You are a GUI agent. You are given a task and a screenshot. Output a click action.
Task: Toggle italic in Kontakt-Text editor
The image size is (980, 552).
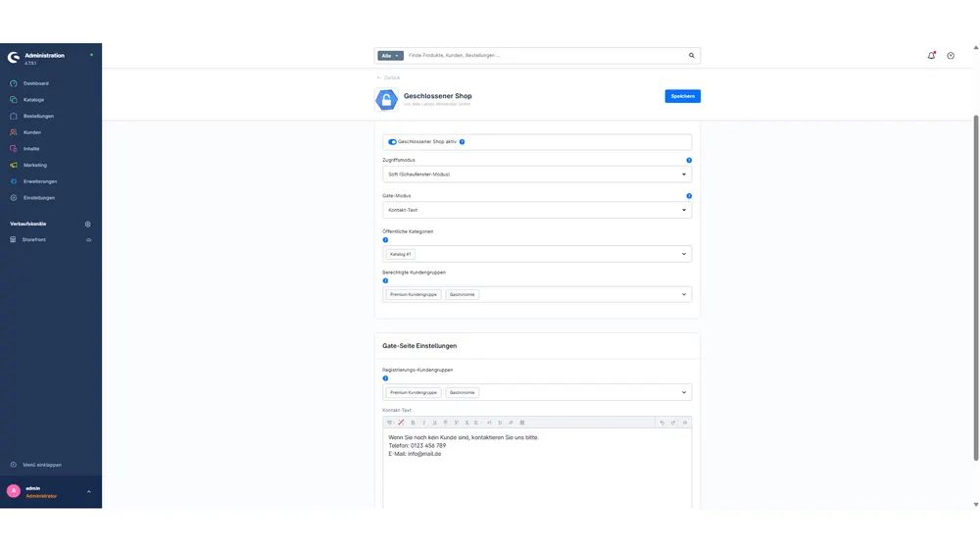423,423
